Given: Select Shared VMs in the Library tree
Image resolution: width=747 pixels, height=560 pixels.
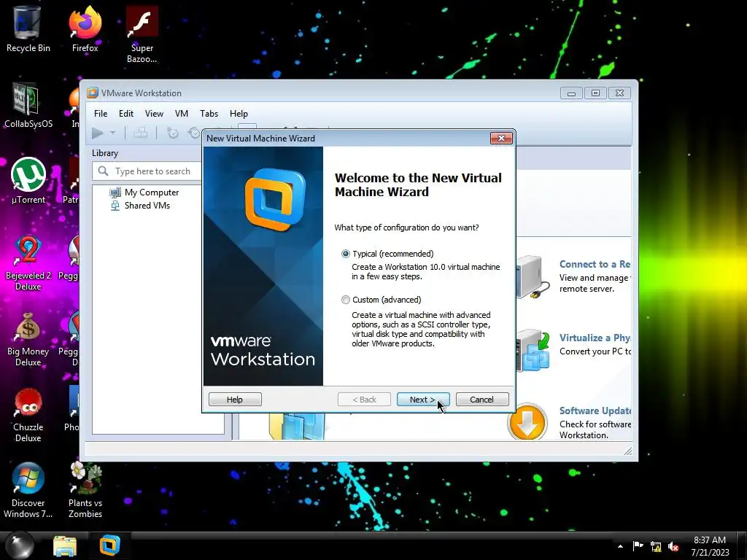Looking at the screenshot, I should [x=147, y=205].
